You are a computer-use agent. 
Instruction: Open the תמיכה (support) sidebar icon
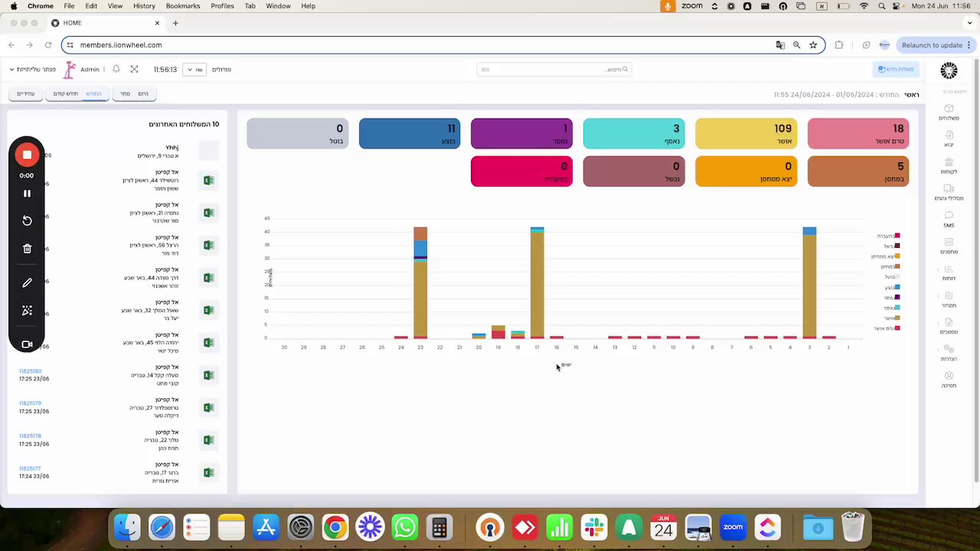pos(949,376)
